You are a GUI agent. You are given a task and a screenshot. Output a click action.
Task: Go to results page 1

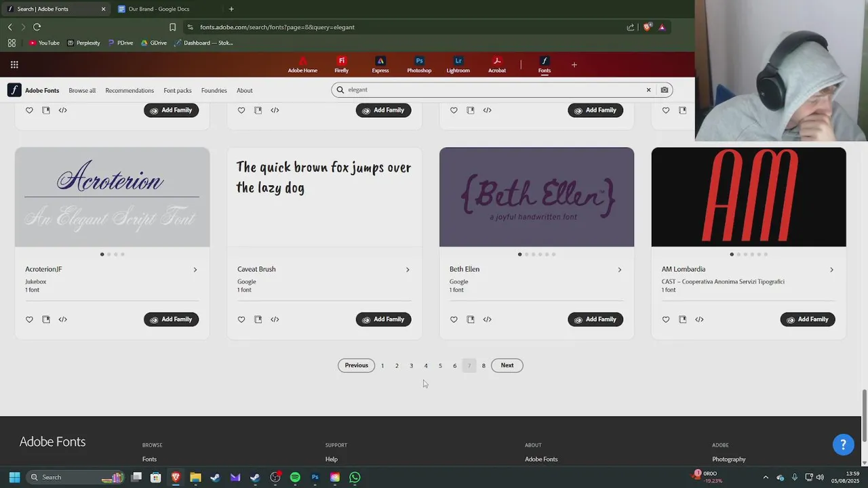tap(382, 366)
